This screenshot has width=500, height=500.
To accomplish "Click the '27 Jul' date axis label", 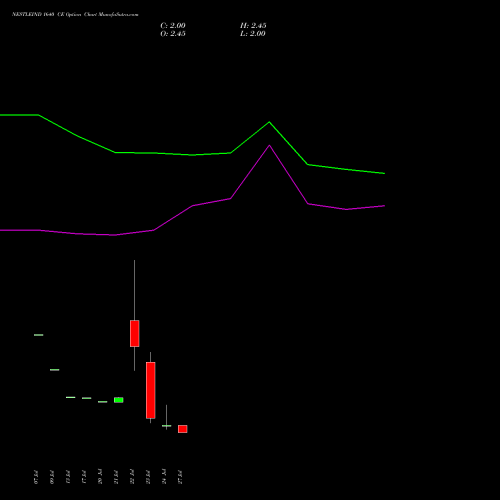I will 180,477.
